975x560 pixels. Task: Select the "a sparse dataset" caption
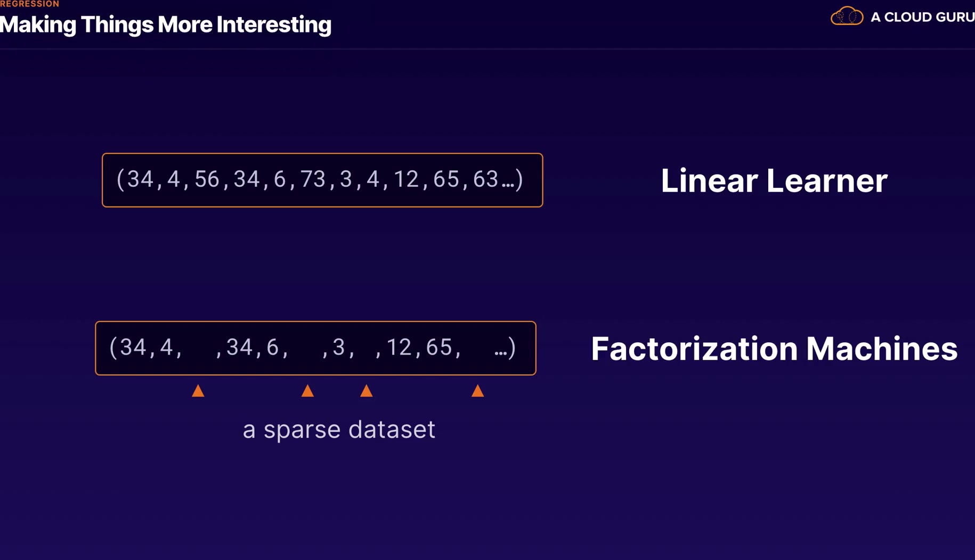[339, 430]
